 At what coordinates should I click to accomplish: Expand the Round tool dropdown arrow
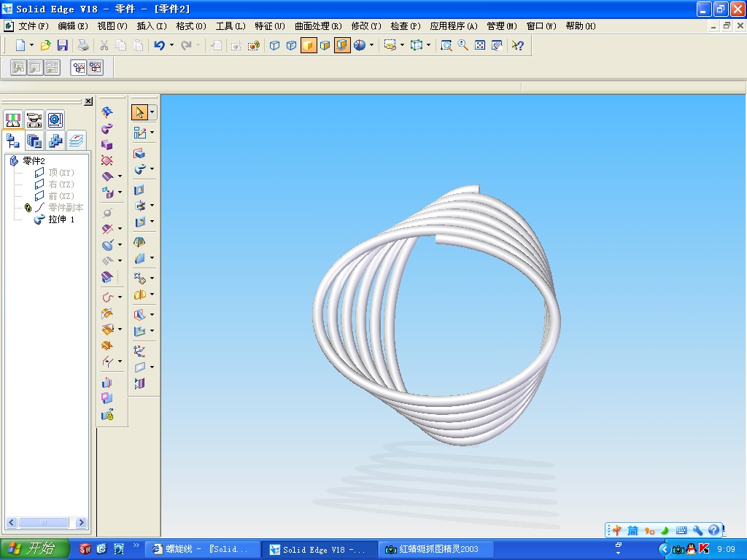tap(152, 257)
